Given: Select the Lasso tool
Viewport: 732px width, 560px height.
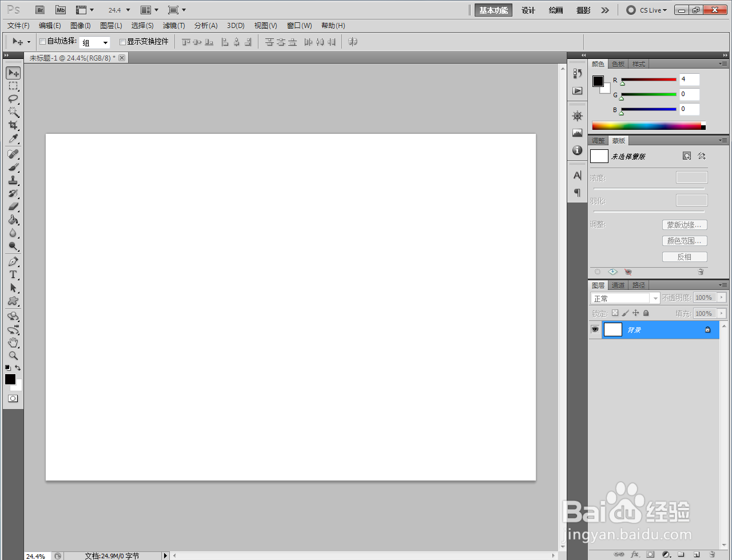Looking at the screenshot, I should 13,99.
